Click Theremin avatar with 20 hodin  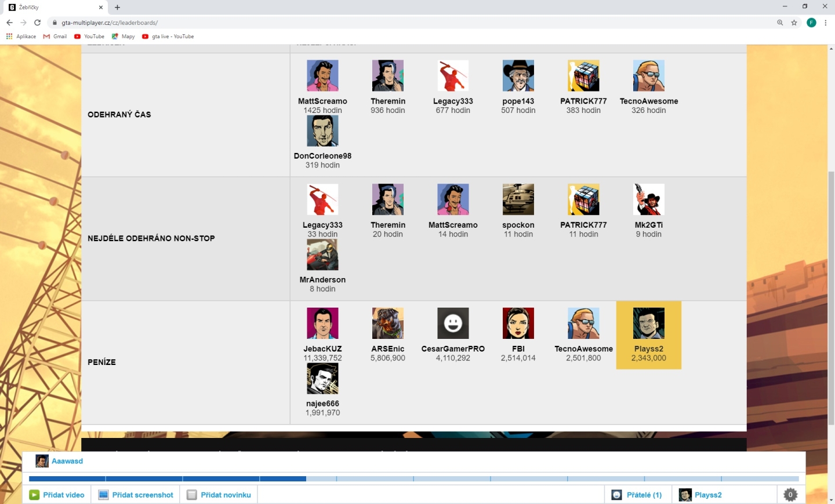click(388, 199)
